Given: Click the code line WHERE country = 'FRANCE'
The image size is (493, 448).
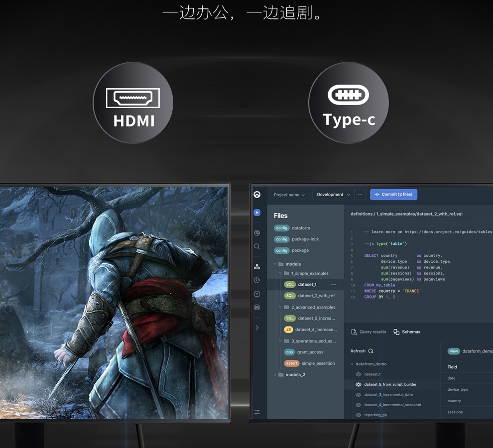Looking at the screenshot, I should coord(392,291).
